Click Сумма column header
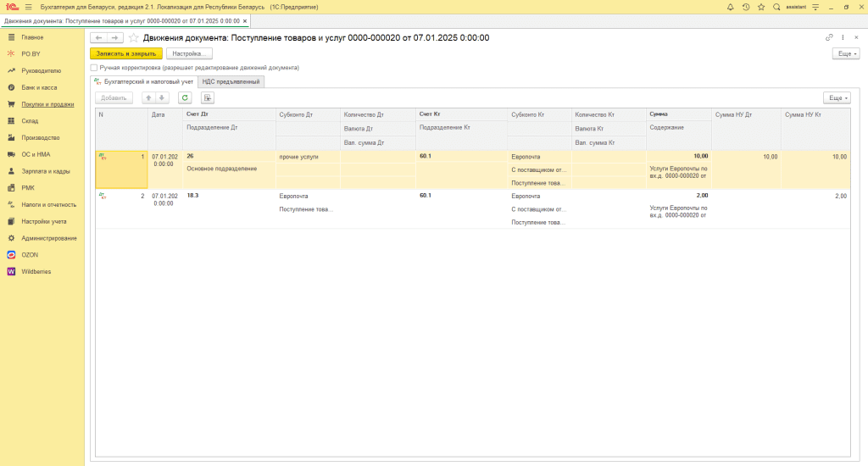868x466 pixels. [x=679, y=114]
